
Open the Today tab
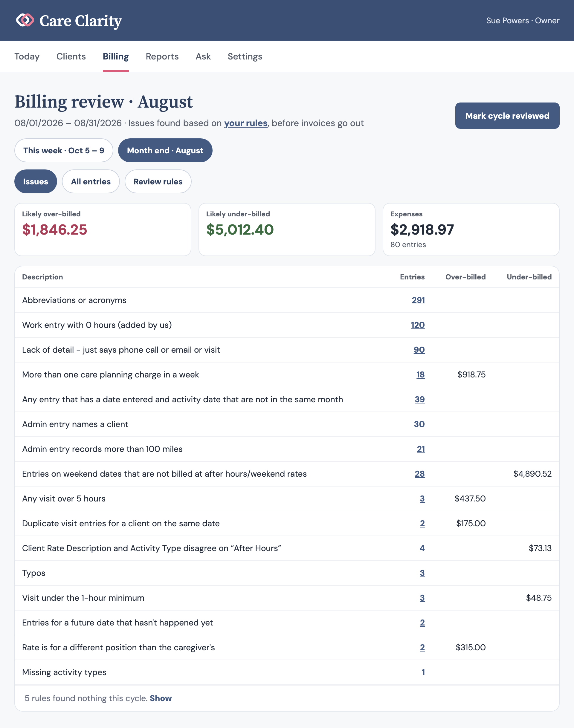click(27, 56)
